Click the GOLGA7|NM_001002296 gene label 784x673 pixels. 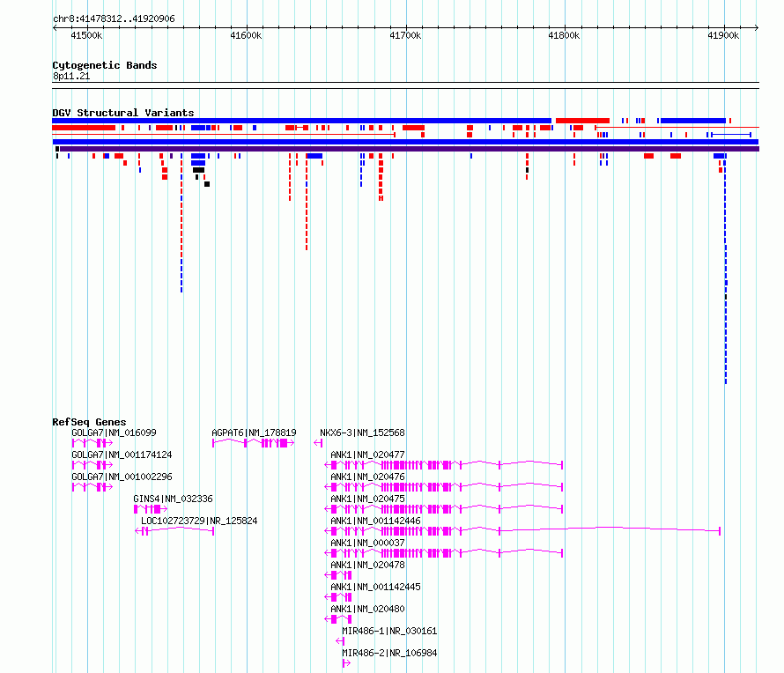[x=122, y=477]
